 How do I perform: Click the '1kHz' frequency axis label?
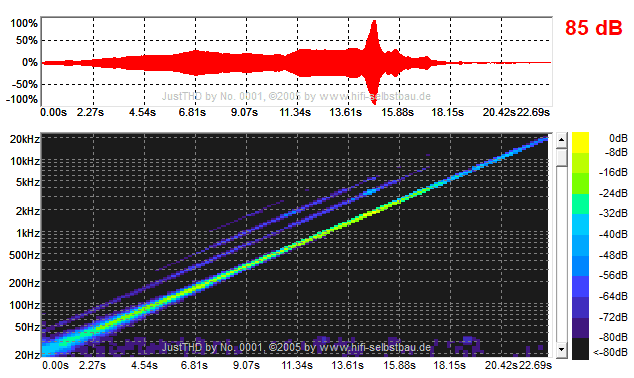coord(28,233)
